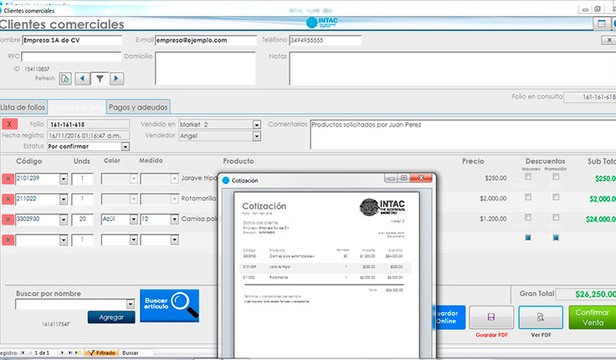Click the Comentarios text box
Image resolution: width=616 pixels, height=360 pixels.
click(x=463, y=134)
